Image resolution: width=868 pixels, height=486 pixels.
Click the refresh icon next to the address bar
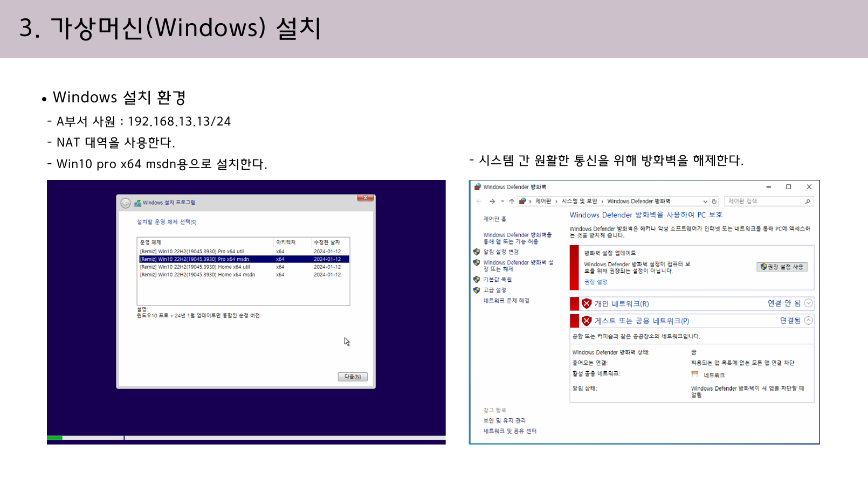pos(714,202)
